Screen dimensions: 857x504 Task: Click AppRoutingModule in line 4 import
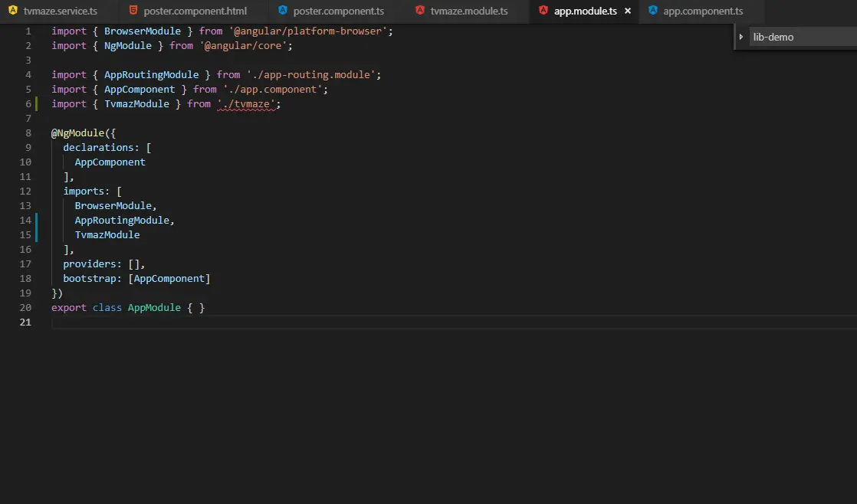click(152, 75)
